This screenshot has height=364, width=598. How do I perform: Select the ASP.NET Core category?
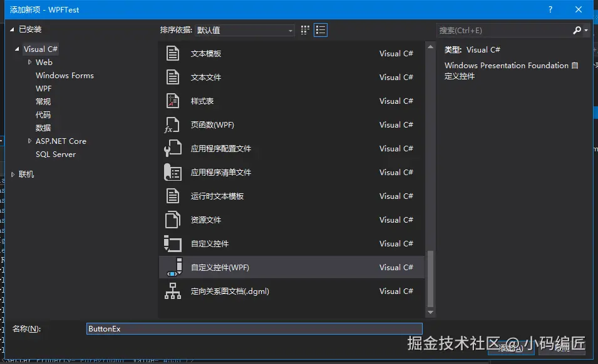(x=61, y=141)
